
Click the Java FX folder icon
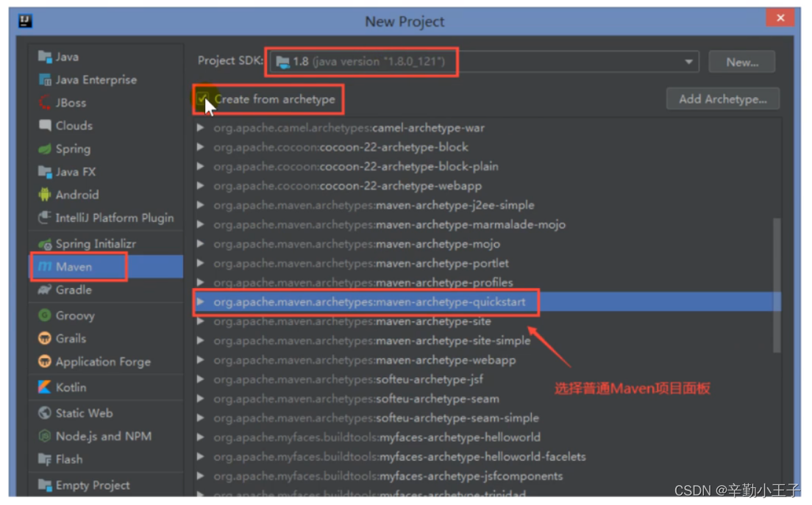(x=45, y=172)
